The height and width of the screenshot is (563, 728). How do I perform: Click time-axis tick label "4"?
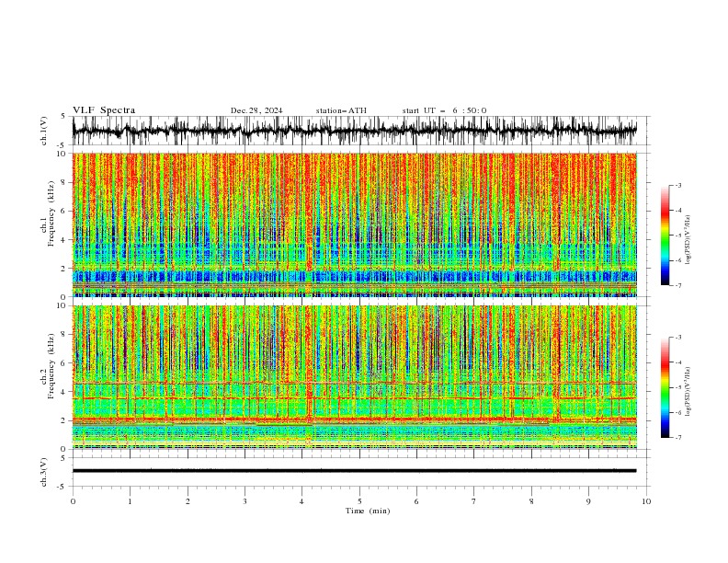coord(301,501)
